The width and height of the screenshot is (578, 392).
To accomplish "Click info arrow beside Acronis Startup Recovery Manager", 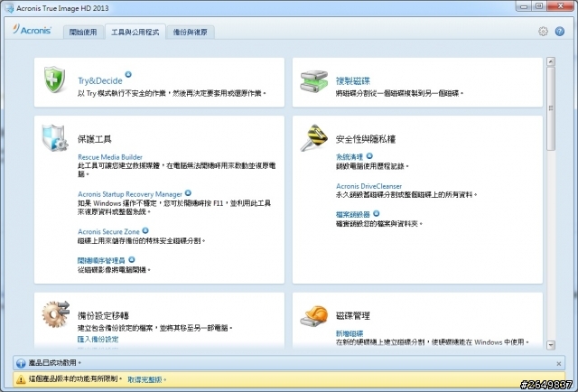I will coord(188,193).
